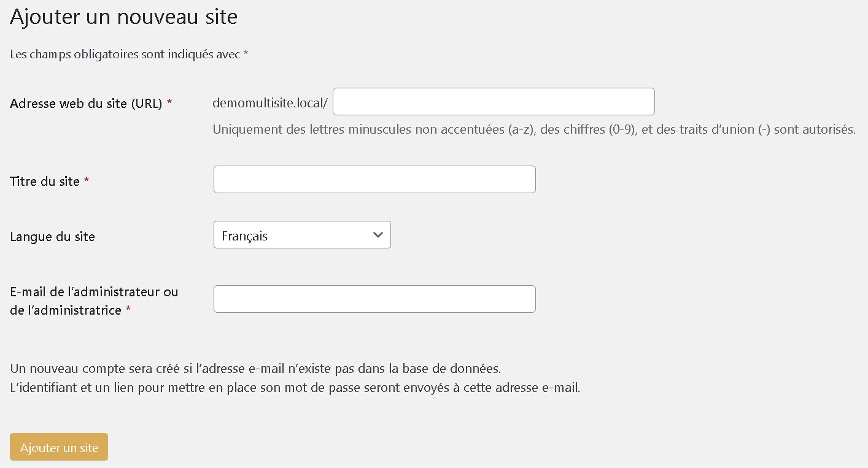Click the Ajouter un nouveau site heading
868x468 pixels.
(x=123, y=17)
